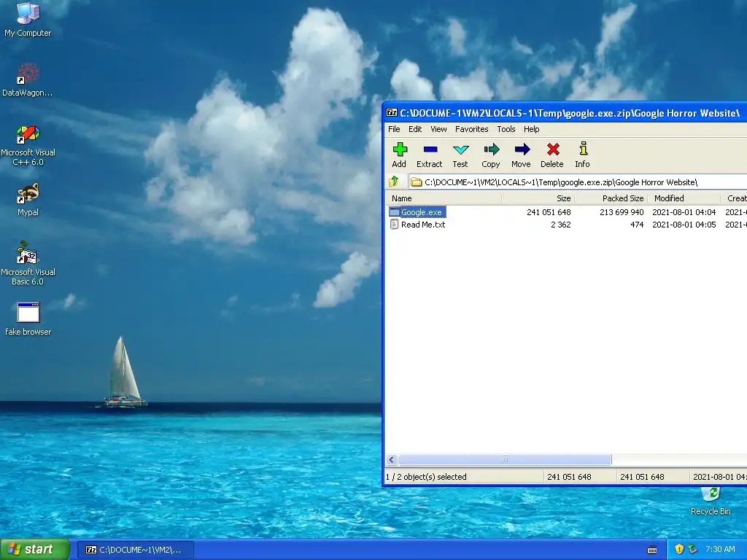
Task: Select the Read Me.txt file icon
Action: coord(394,225)
